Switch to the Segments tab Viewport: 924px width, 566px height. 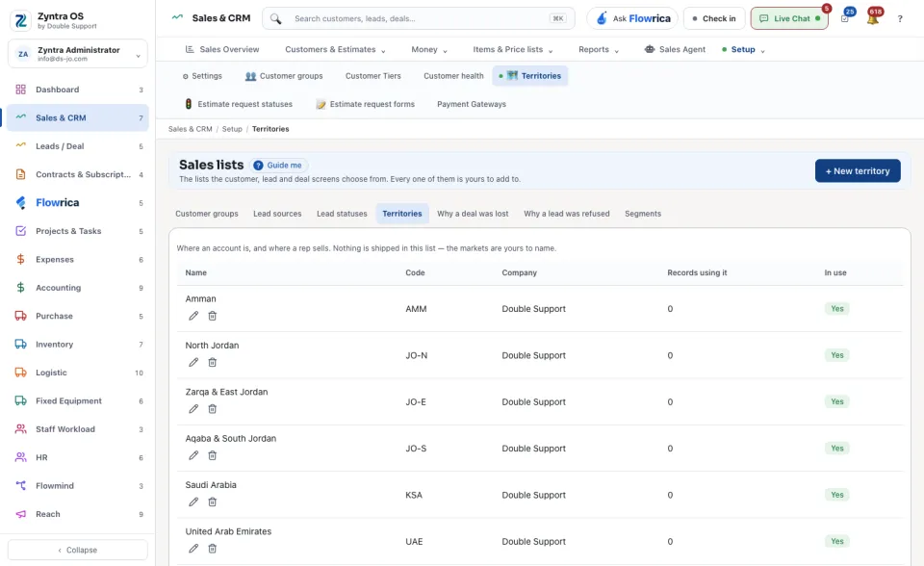click(643, 214)
